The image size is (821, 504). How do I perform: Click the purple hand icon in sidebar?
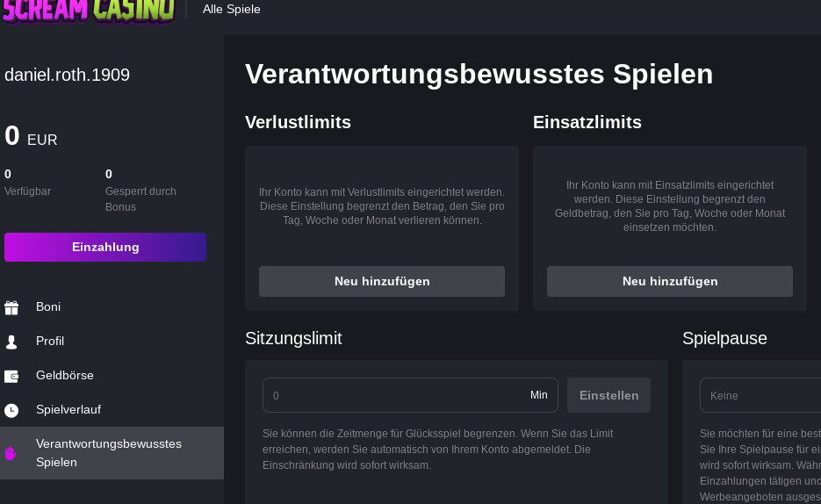click(11, 453)
